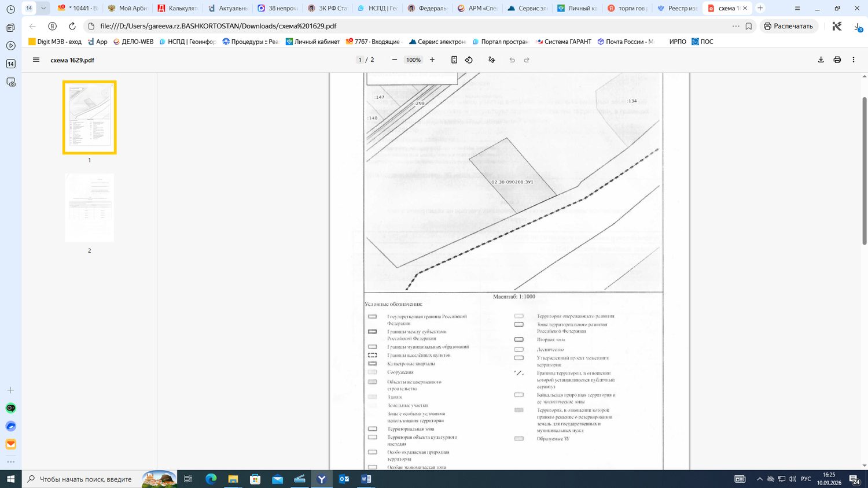Open new browser tab with plus
Viewport: 868px width, 488px height.
pyautogui.click(x=760, y=8)
